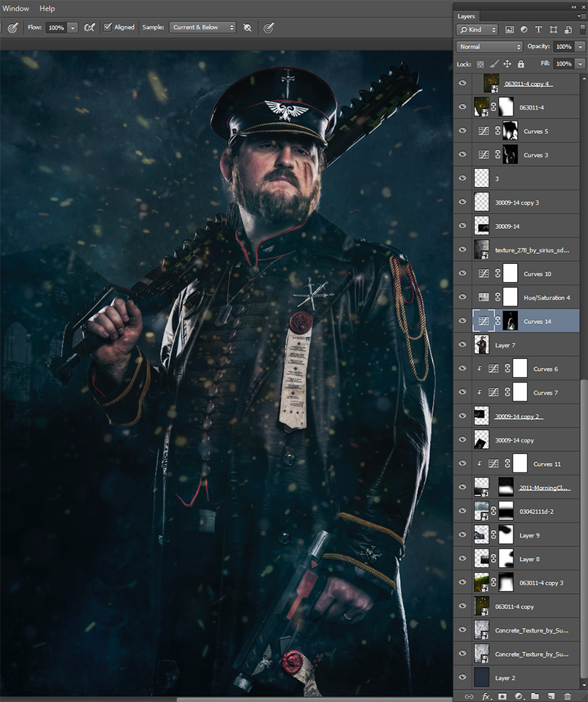Lock transparent pixels icon
The image size is (588, 702).
tap(480, 64)
